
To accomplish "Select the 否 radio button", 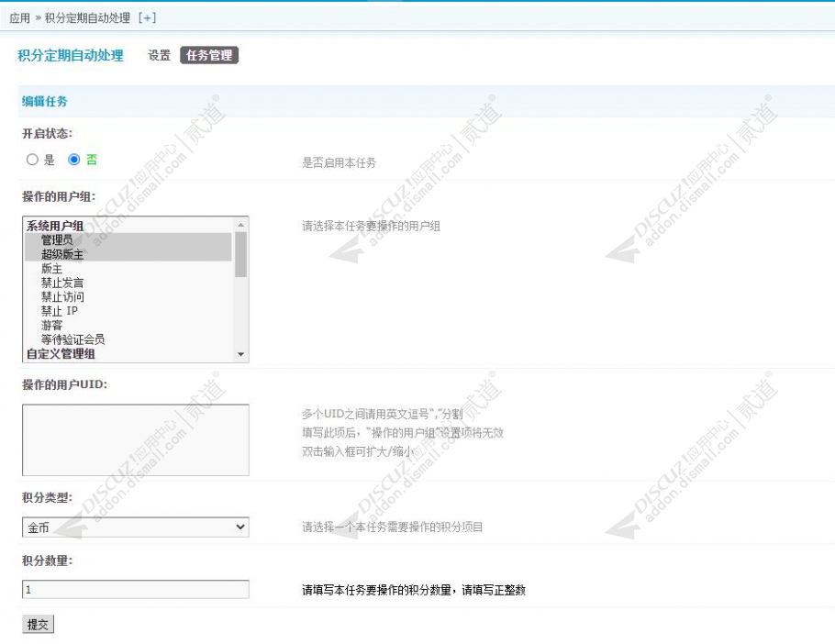I will click(74, 160).
